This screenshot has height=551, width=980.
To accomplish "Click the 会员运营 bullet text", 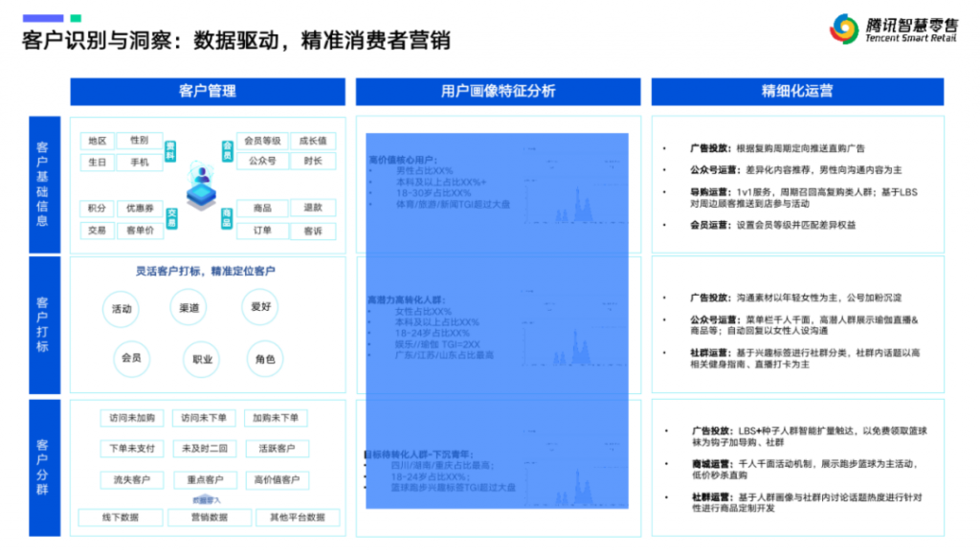I will click(772, 225).
